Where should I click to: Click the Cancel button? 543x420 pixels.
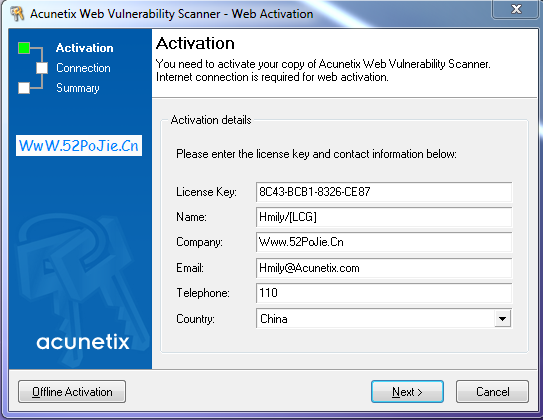(x=492, y=392)
